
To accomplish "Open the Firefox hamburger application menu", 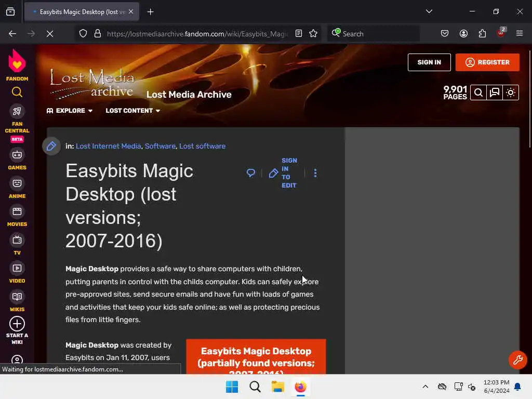I will coord(520,34).
